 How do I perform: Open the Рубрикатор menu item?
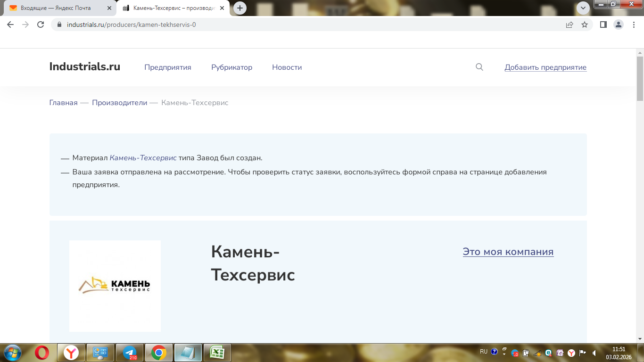(231, 67)
